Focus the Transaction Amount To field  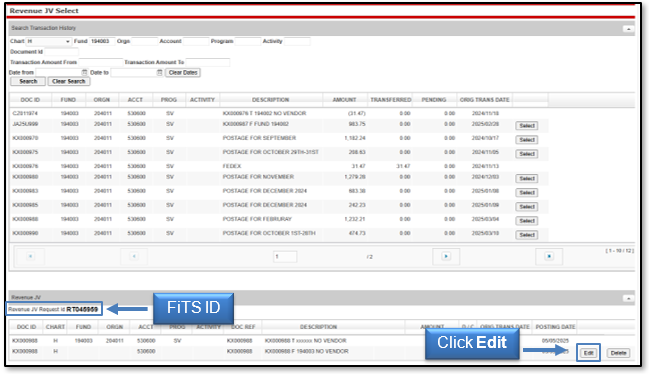pyautogui.click(x=207, y=62)
